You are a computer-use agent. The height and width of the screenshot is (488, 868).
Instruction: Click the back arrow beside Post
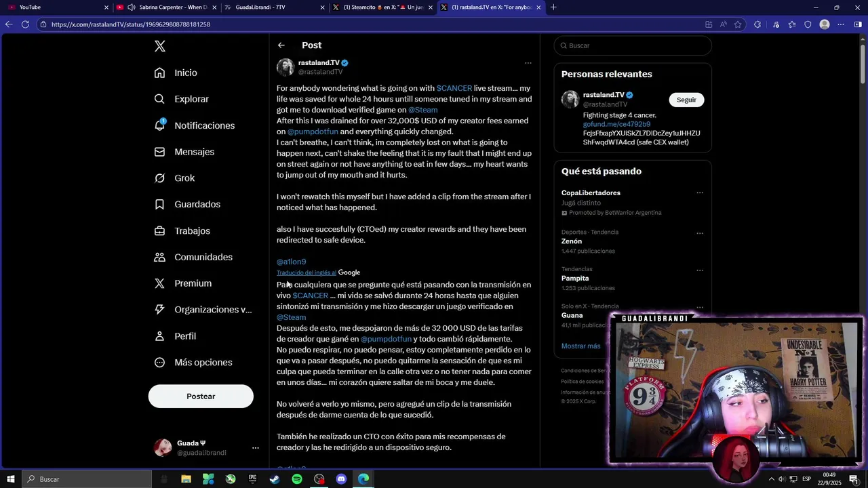click(x=281, y=45)
